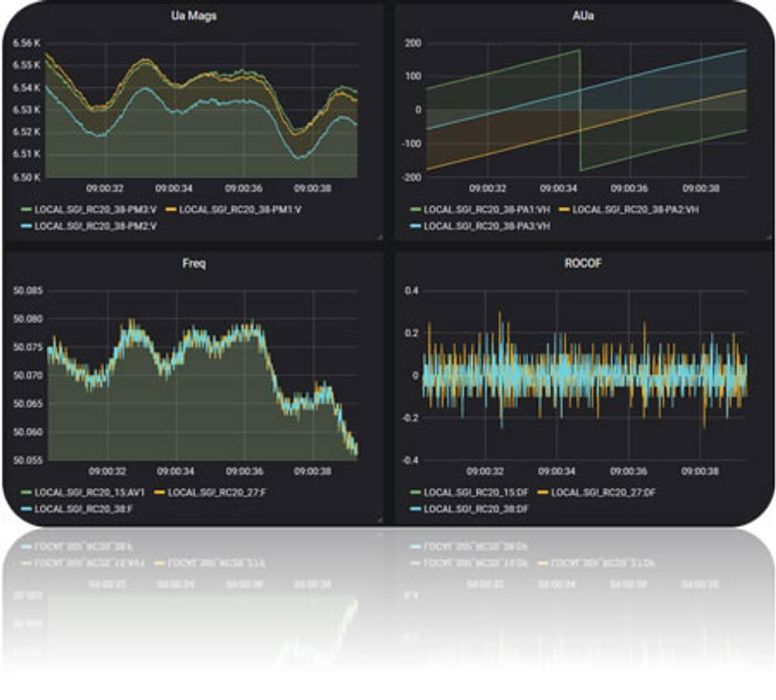Toggle series LOCAL.SGI_RC20_15:AV1 in Freq legend
The width and height of the screenshot is (776, 700).
(89, 493)
